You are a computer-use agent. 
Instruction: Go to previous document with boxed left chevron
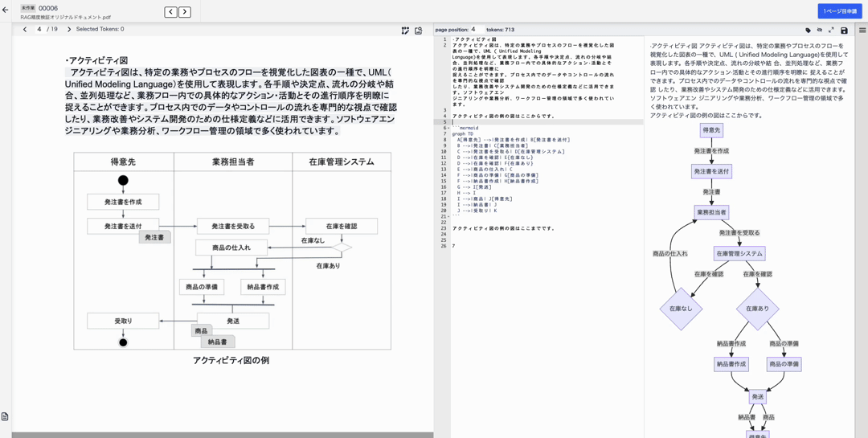(170, 12)
